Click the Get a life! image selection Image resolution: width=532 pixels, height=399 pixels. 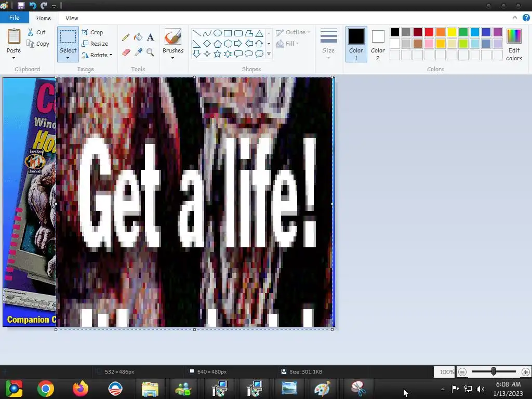coord(194,203)
